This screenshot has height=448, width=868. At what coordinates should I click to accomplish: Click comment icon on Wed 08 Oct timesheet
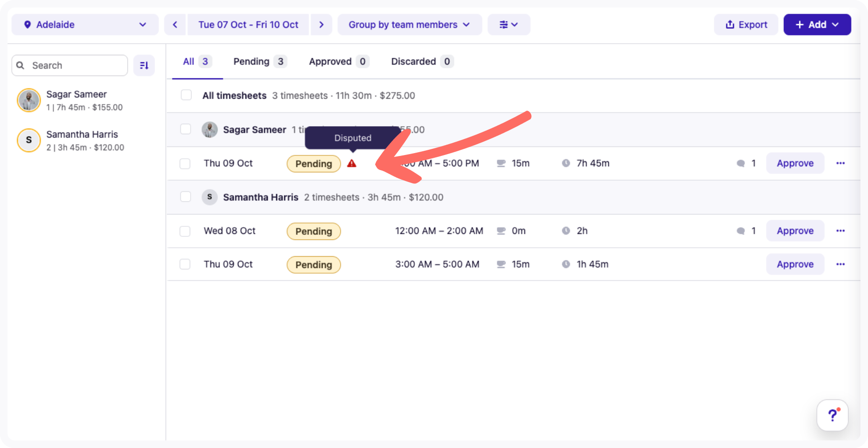pyautogui.click(x=741, y=231)
